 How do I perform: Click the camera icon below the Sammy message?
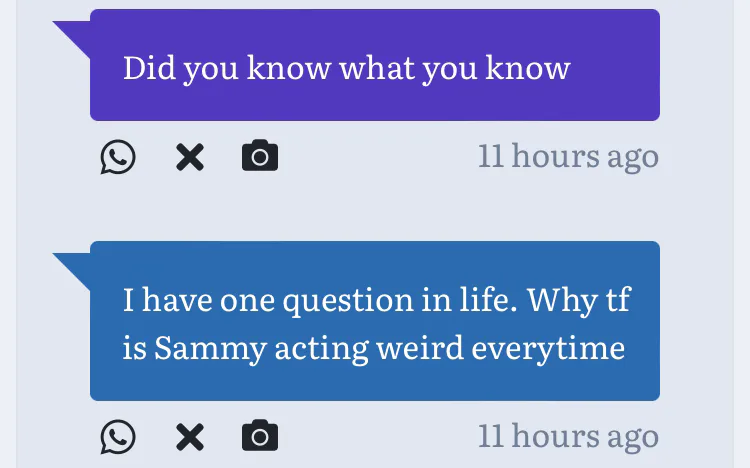[x=260, y=436]
